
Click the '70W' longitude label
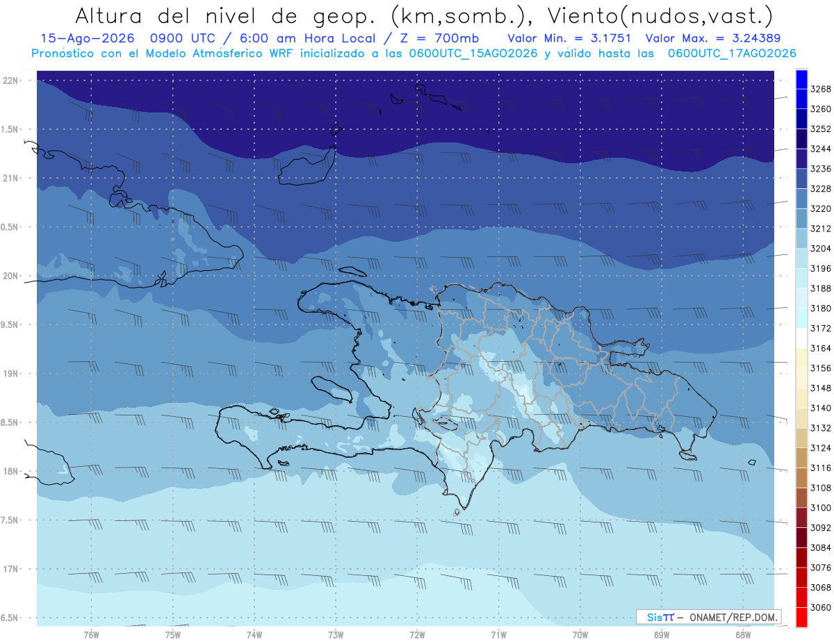click(580, 634)
